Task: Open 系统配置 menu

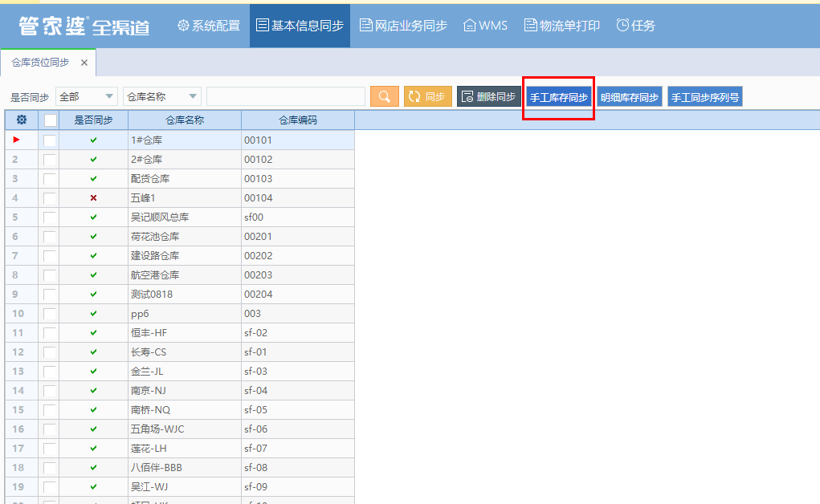Action: point(209,26)
